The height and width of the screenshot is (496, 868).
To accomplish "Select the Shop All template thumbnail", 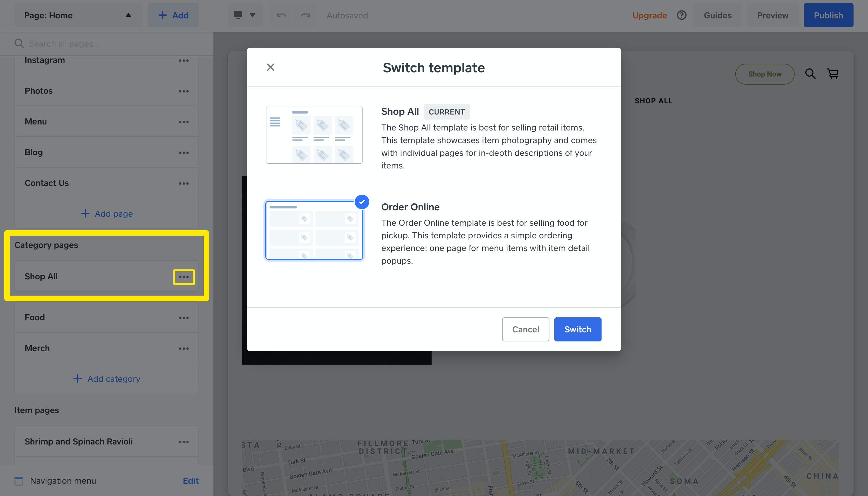I will [x=314, y=135].
